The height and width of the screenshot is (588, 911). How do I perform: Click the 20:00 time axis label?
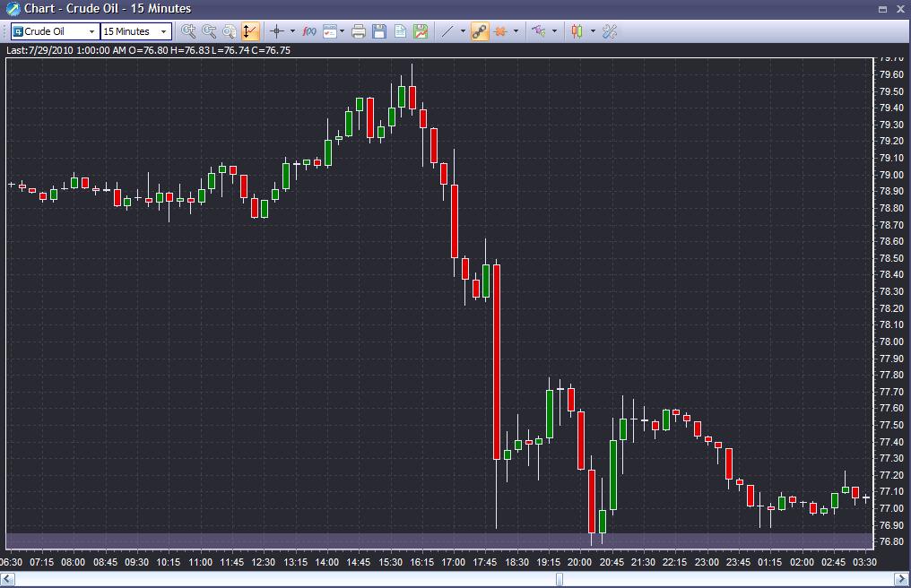coord(579,562)
